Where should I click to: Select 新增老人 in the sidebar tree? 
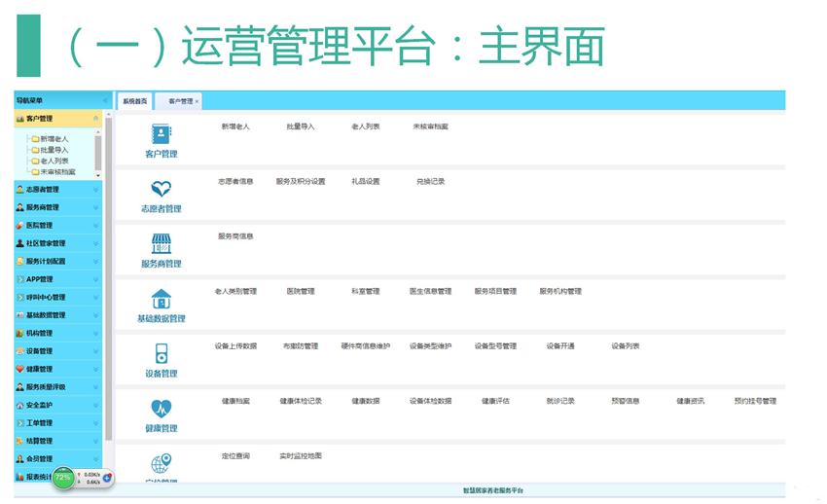(x=54, y=139)
